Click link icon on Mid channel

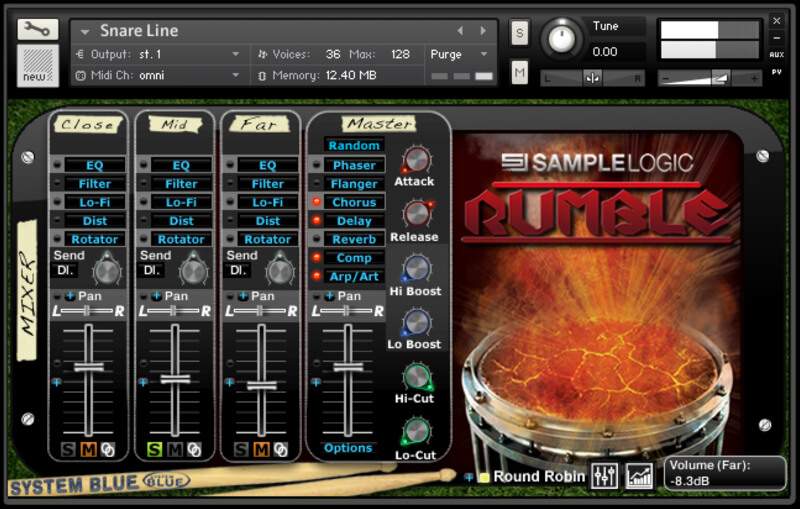194,449
